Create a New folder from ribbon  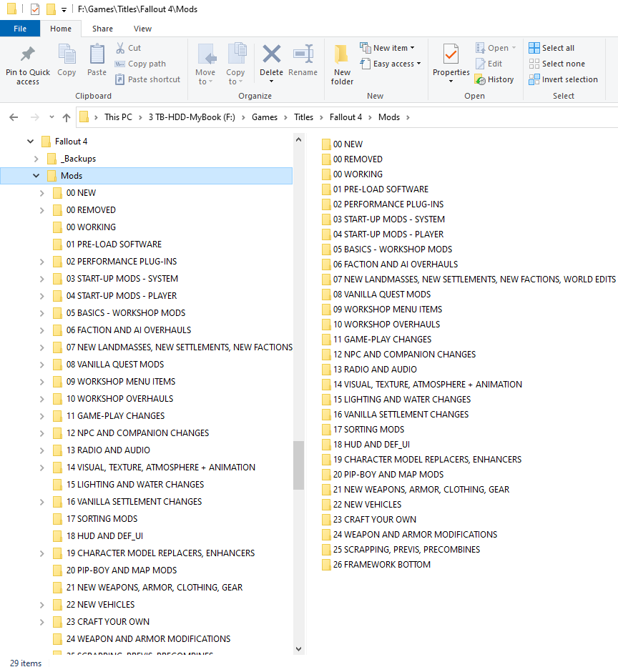coord(342,64)
